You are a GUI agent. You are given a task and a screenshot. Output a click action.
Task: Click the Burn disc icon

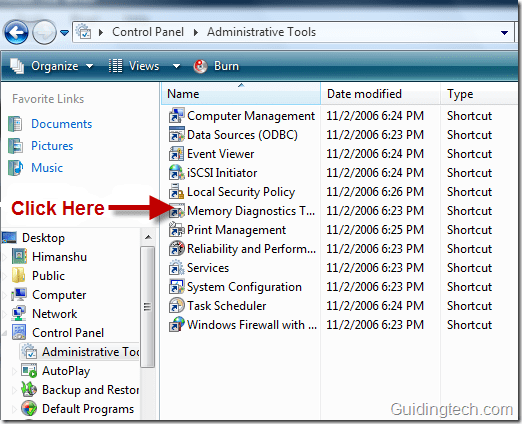200,66
